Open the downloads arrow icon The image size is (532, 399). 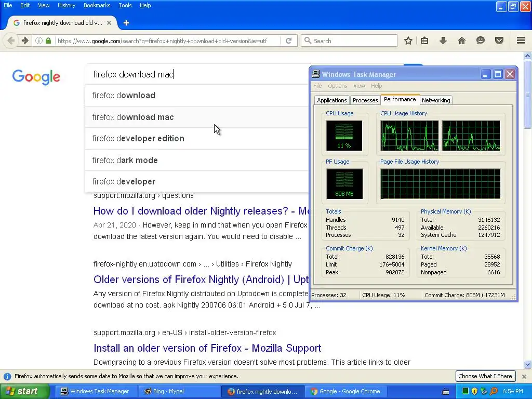(443, 41)
